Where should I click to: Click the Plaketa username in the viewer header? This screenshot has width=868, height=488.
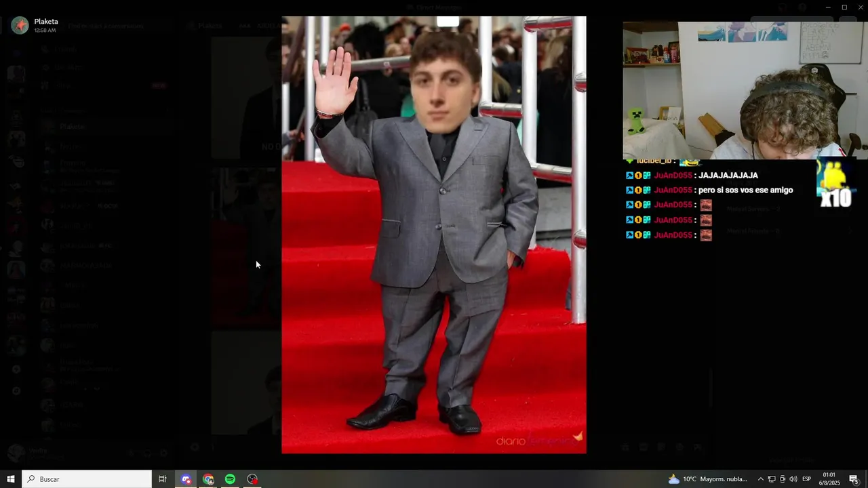coord(46,22)
